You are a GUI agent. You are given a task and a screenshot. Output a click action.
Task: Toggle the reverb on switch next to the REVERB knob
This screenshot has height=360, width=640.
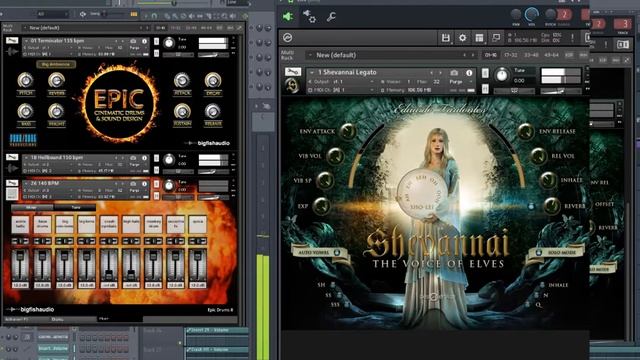(x=531, y=206)
